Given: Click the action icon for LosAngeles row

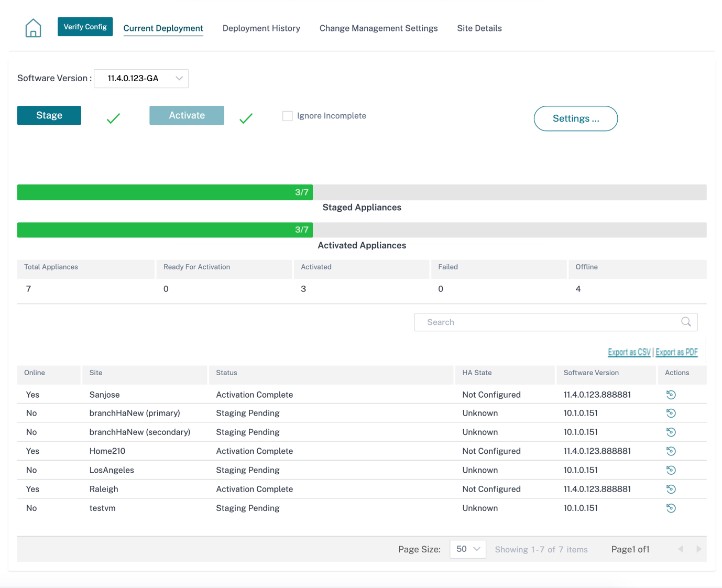Looking at the screenshot, I should (x=671, y=470).
